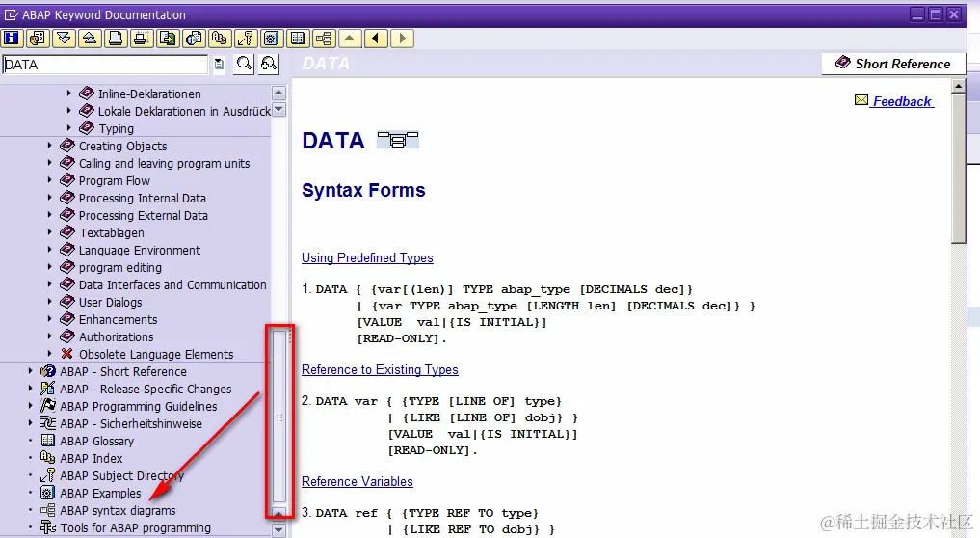
Task: Select the program editing tree item
Action: pos(120,268)
